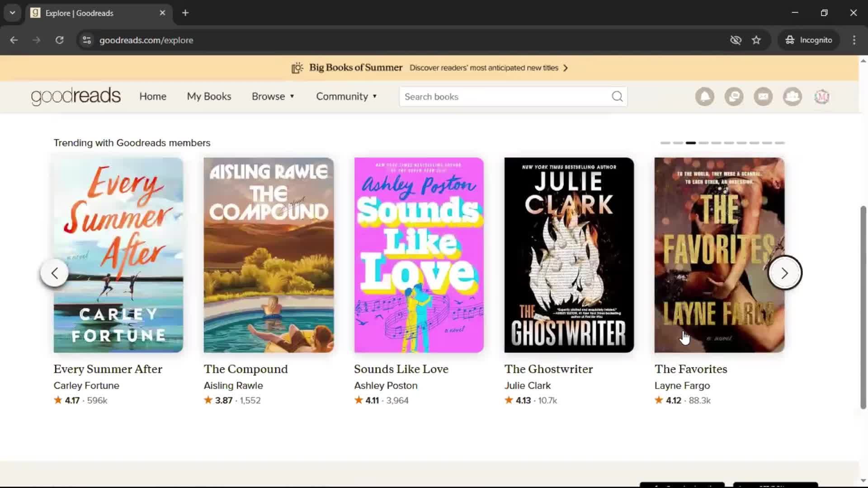
Task: Open author Layne Fargo
Action: point(682,385)
